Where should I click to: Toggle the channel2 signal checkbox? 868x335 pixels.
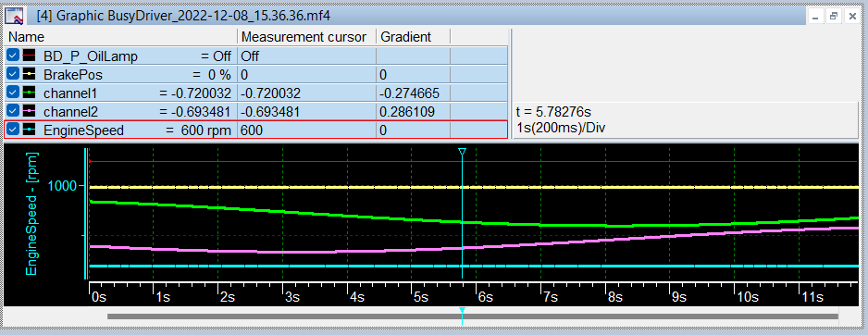pos(13,111)
